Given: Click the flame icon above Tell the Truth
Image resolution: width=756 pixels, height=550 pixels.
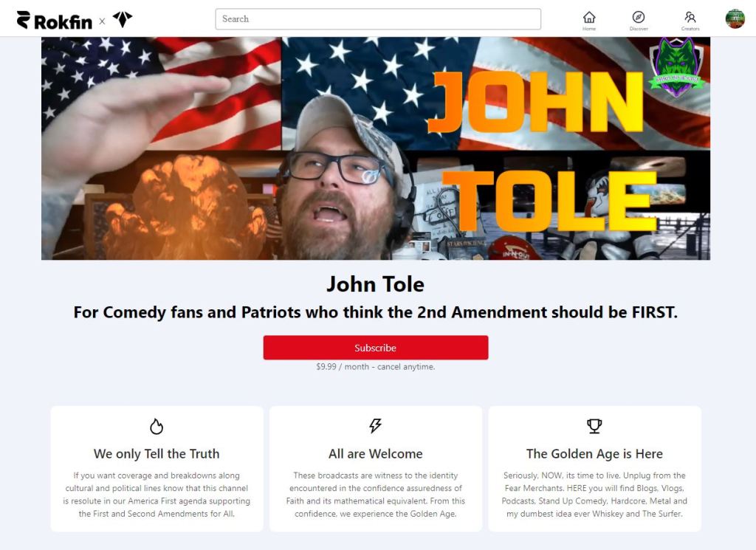Looking at the screenshot, I should point(157,426).
